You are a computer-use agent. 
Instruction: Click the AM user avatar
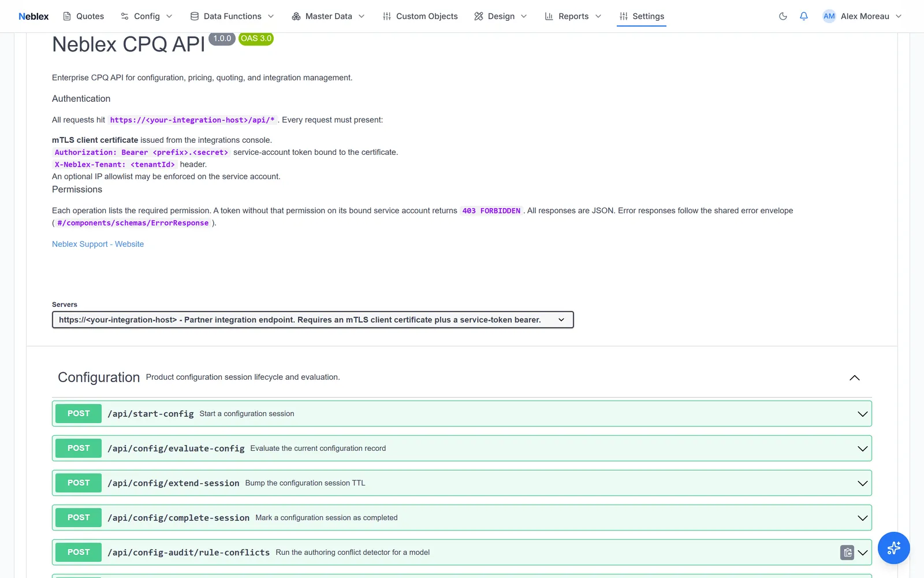click(x=829, y=16)
